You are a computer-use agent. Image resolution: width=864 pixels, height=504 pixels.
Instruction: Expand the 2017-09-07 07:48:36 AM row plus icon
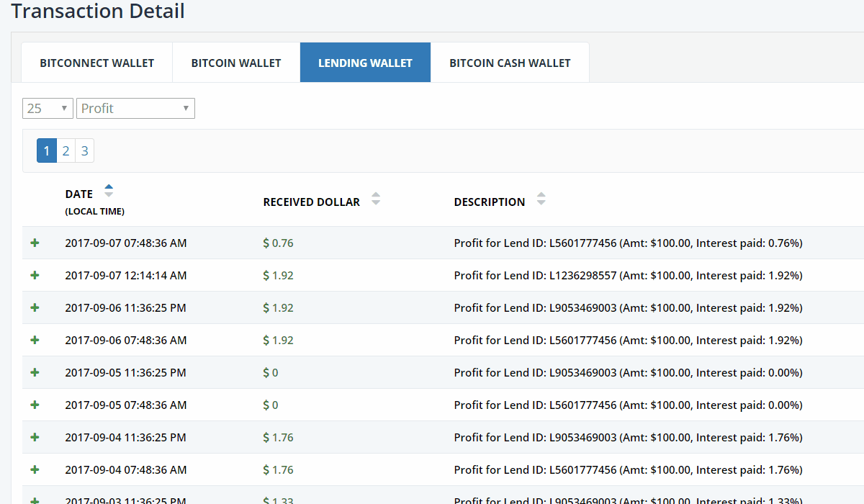tap(35, 243)
